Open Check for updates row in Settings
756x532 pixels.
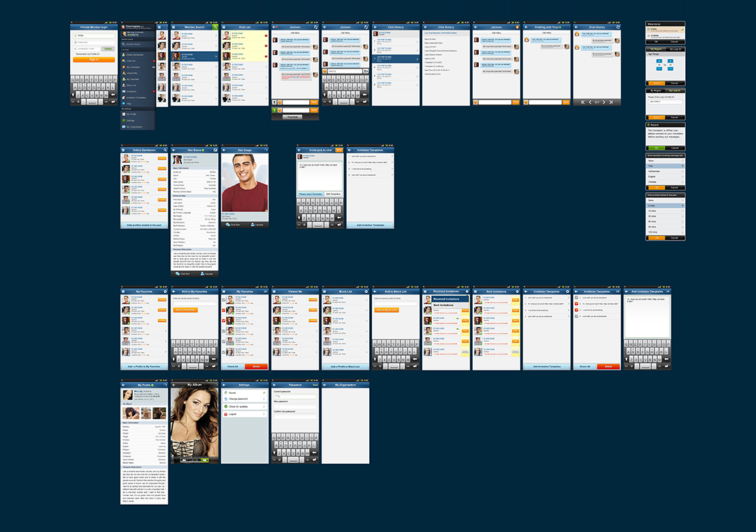pyautogui.click(x=245, y=407)
